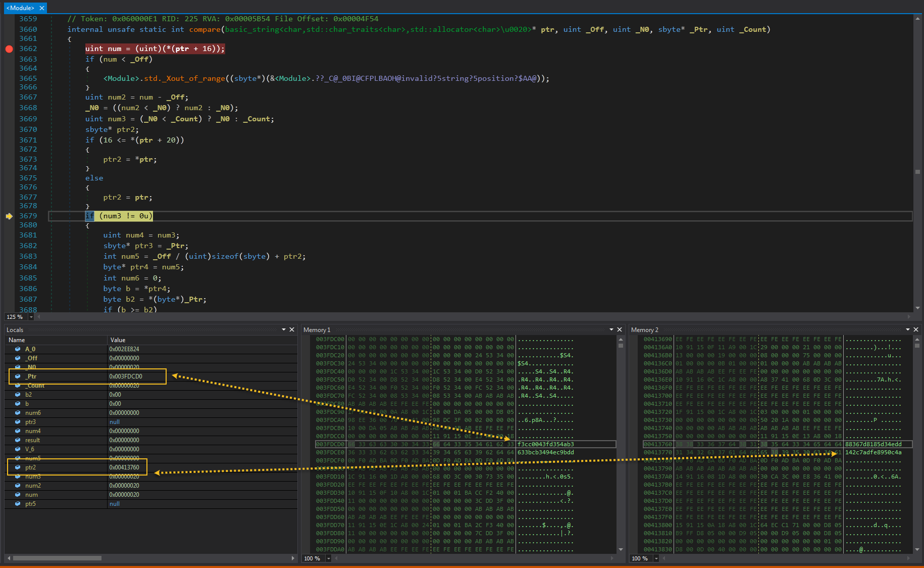The image size is (924, 568).
Task: Open the Memory 1 zoom 100 % dropdown
Action: [x=328, y=558]
